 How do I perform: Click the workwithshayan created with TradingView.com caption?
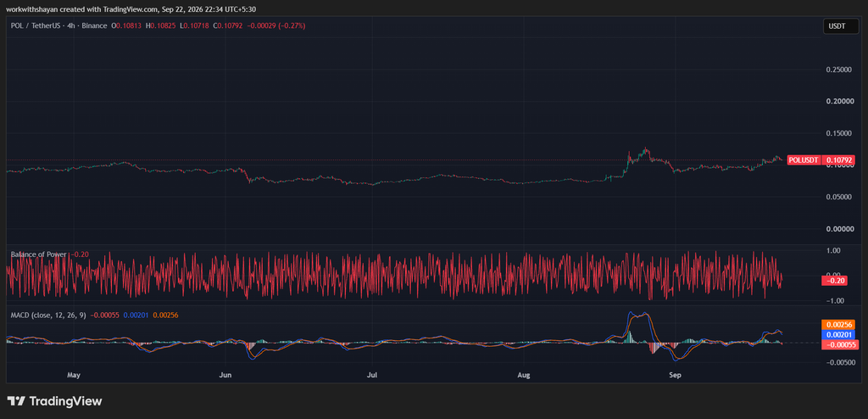tap(131, 8)
